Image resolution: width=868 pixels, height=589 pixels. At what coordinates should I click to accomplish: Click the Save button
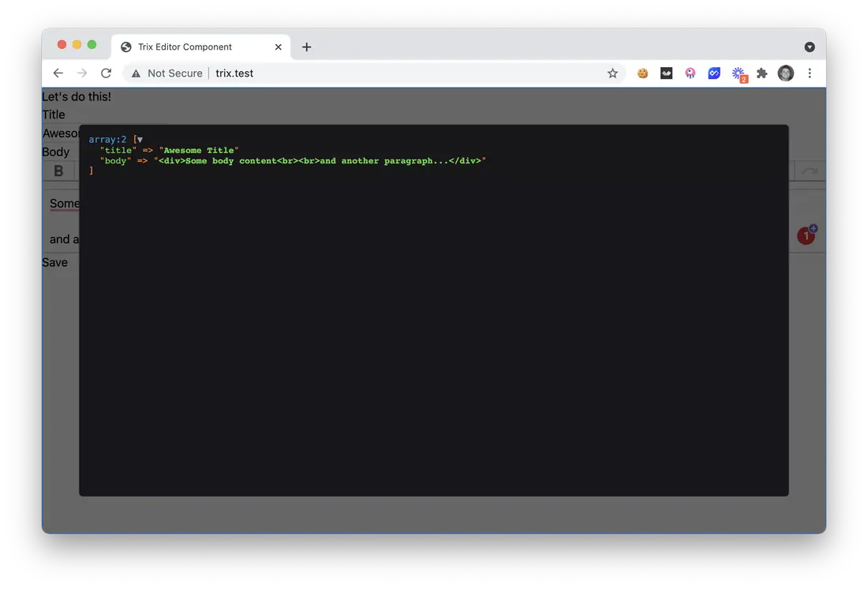[x=54, y=263]
